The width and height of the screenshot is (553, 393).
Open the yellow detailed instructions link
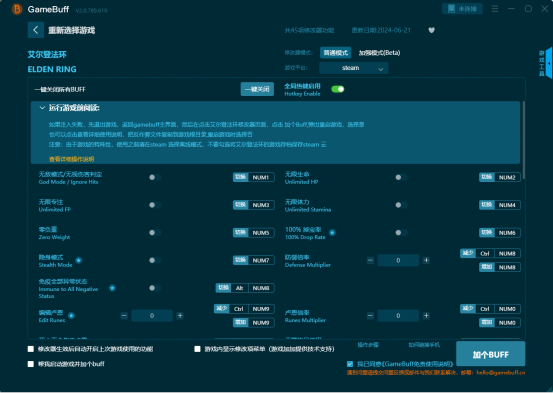tap(72, 159)
